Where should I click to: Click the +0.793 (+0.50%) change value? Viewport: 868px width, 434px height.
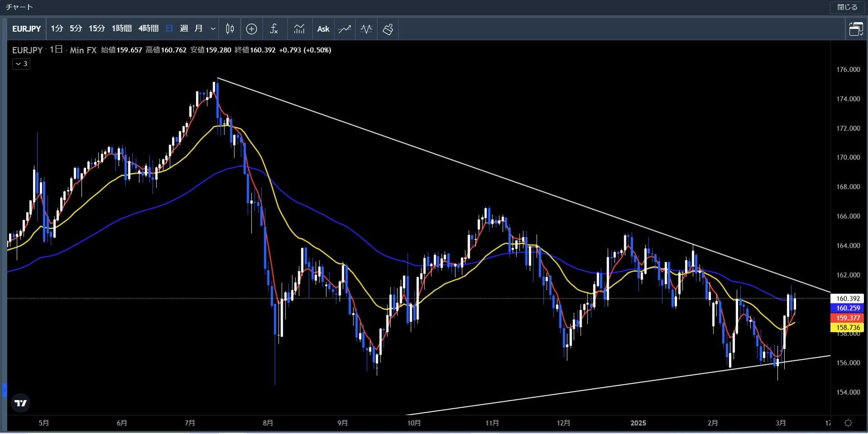pos(305,50)
